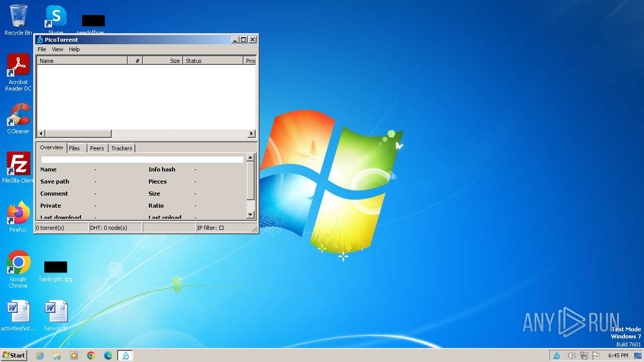Click the horizontal scrollbar left arrow
644x362 pixels.
(x=41, y=134)
